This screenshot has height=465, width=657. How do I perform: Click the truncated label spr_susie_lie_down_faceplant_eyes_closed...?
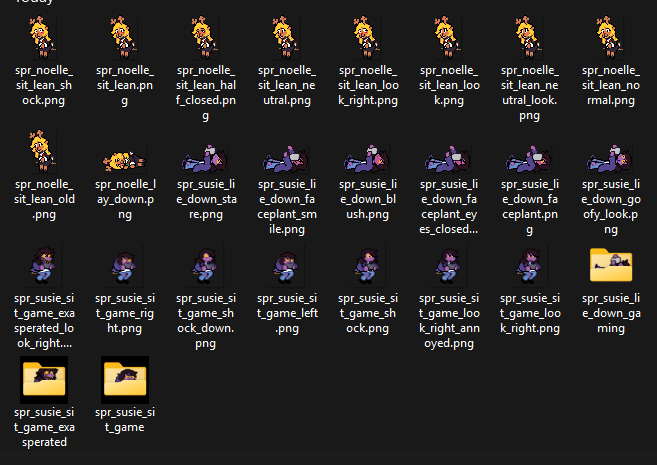449,207
